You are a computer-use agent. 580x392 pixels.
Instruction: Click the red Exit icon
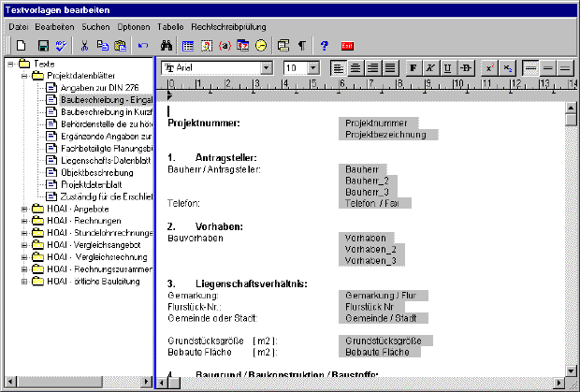pos(347,45)
